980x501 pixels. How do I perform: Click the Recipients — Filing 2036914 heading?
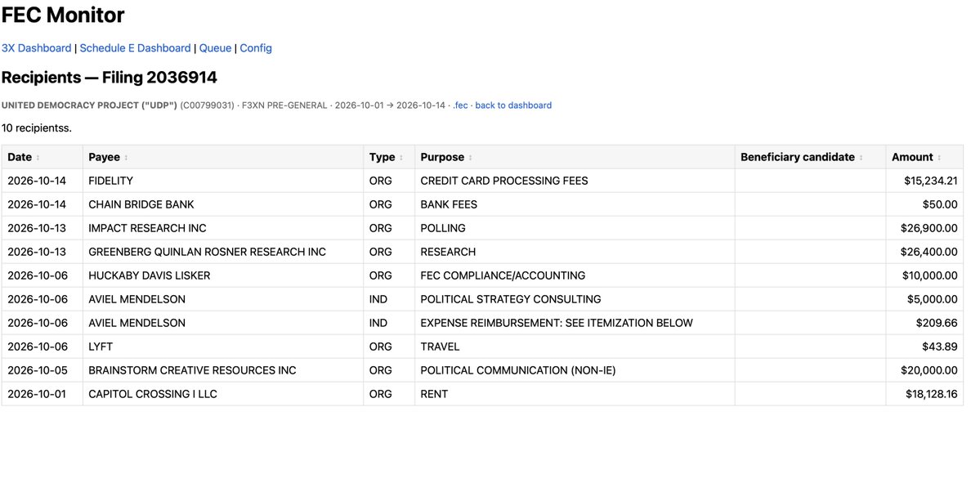click(110, 78)
